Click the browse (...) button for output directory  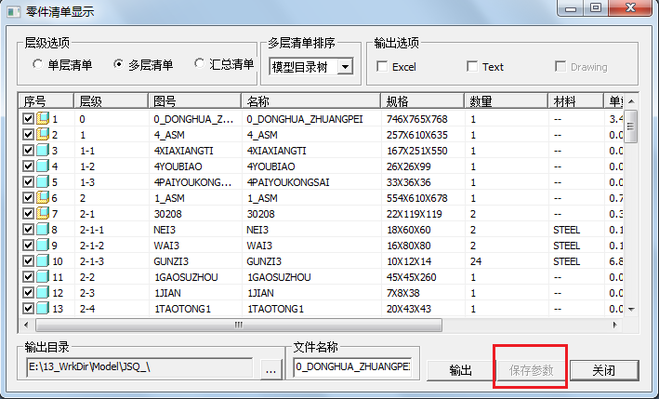tap(271, 369)
